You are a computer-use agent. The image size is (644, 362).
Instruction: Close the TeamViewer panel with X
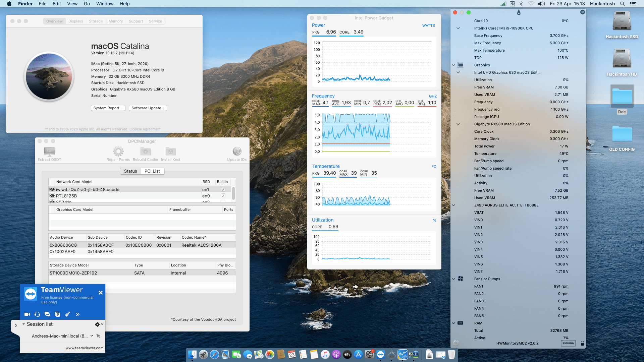coord(101,293)
